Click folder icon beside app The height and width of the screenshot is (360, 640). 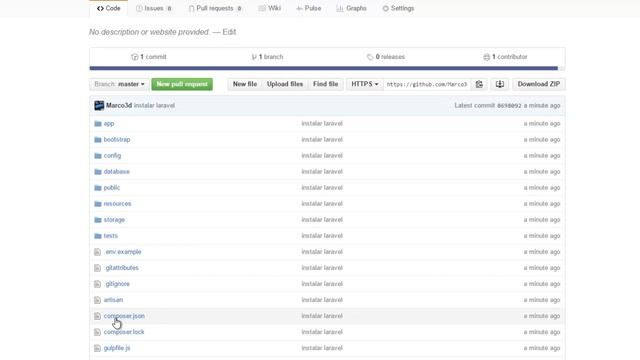click(98, 123)
